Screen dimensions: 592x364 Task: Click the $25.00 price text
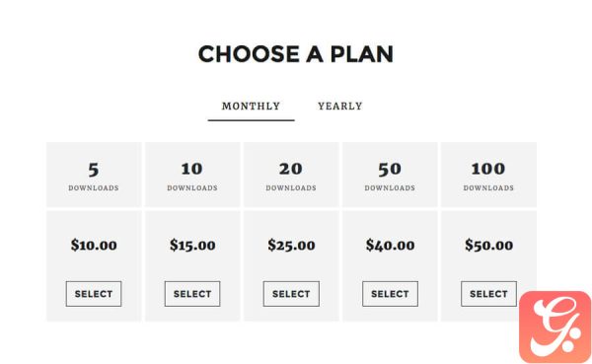(x=291, y=245)
